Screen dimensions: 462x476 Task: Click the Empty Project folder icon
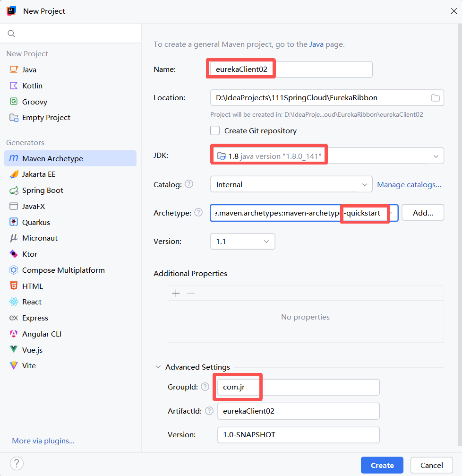coord(14,118)
